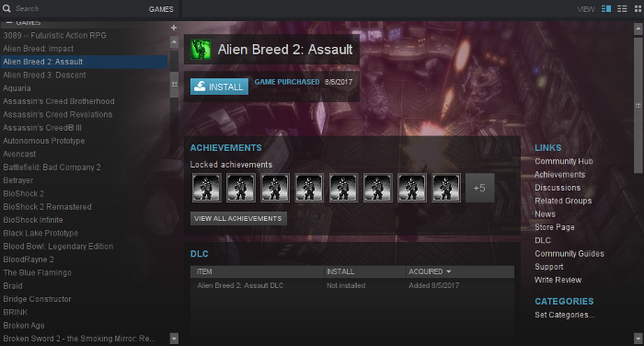Select the Alien Breed 2: Assault DLC row
This screenshot has width=644, height=346.
pos(352,285)
